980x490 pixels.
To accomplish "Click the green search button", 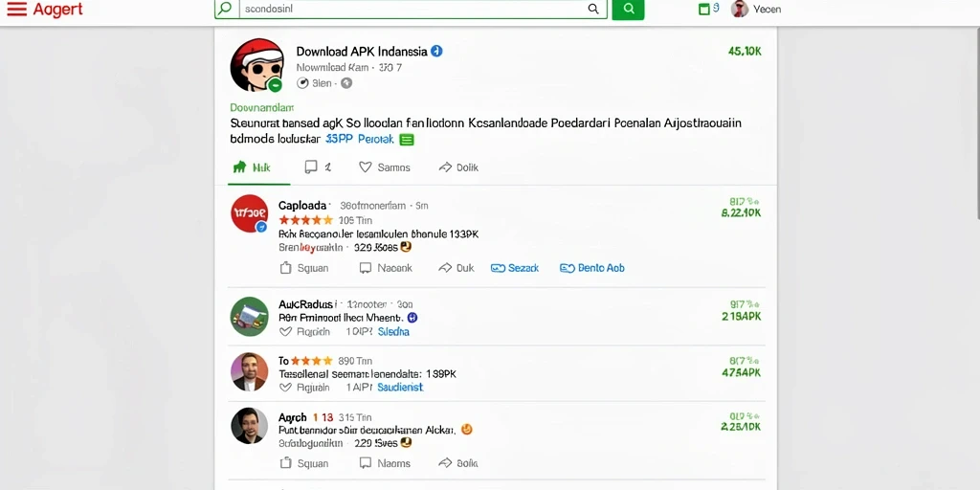I will 628,9.
